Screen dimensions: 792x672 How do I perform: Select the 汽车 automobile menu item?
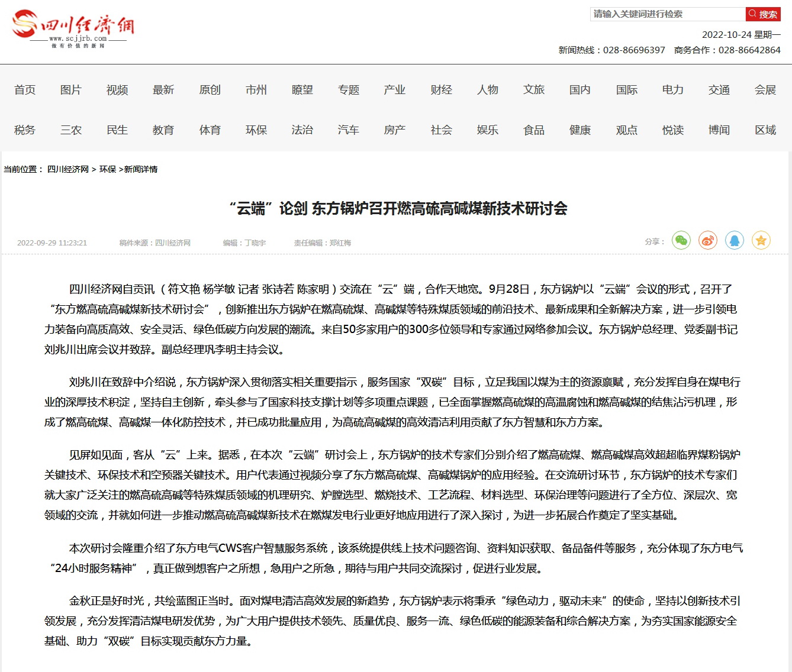[349, 130]
